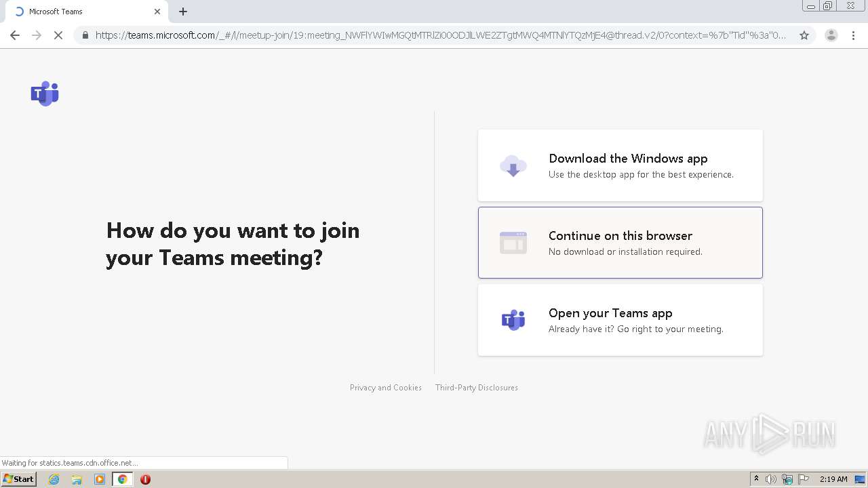
Task: Click the Teams icon beside Open your Teams app
Action: point(513,320)
